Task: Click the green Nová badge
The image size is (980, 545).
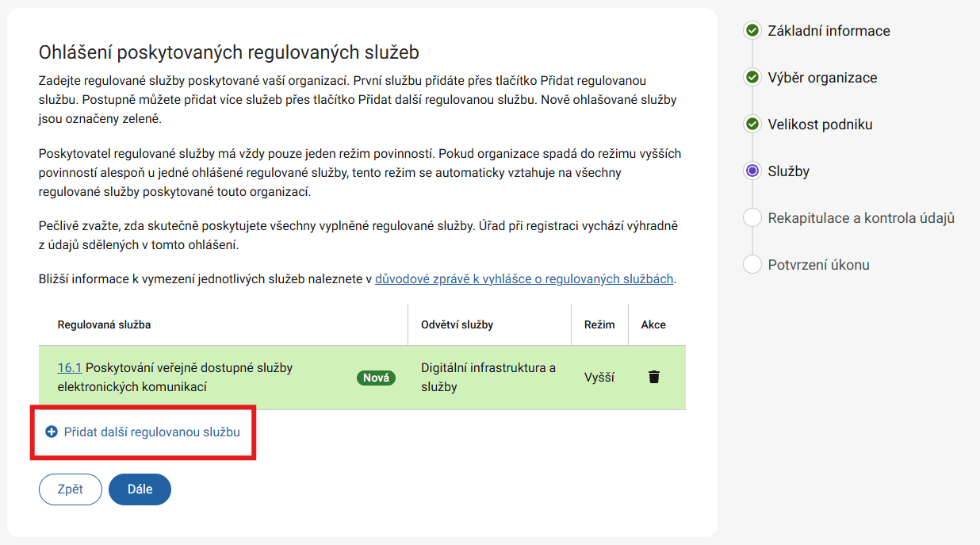Action: tap(376, 378)
